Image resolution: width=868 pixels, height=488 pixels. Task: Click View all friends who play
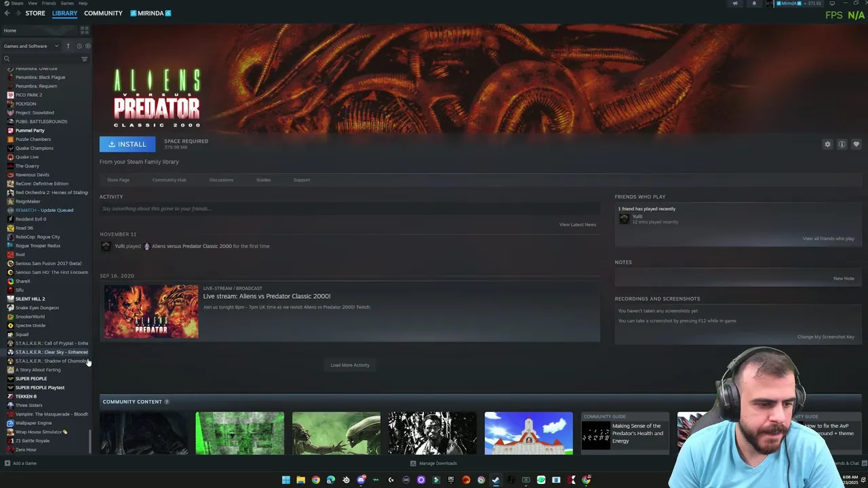tap(829, 239)
